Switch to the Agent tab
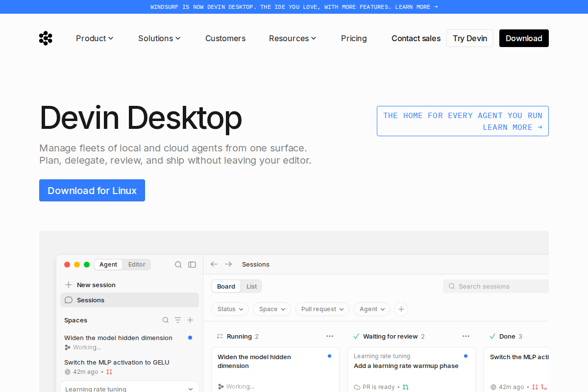Image resolution: width=588 pixels, height=392 pixels. (108, 265)
